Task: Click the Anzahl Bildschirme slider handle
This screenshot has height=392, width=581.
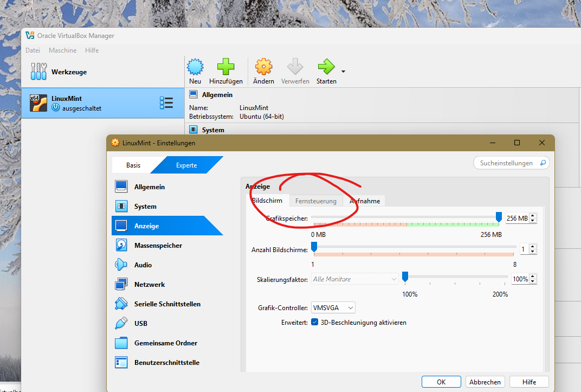Action: click(314, 247)
